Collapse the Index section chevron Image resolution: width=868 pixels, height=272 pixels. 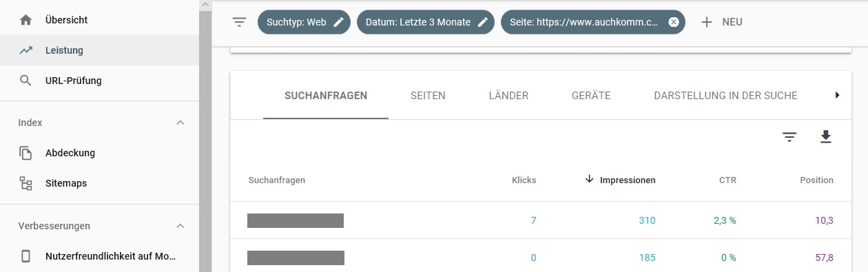[x=180, y=123]
